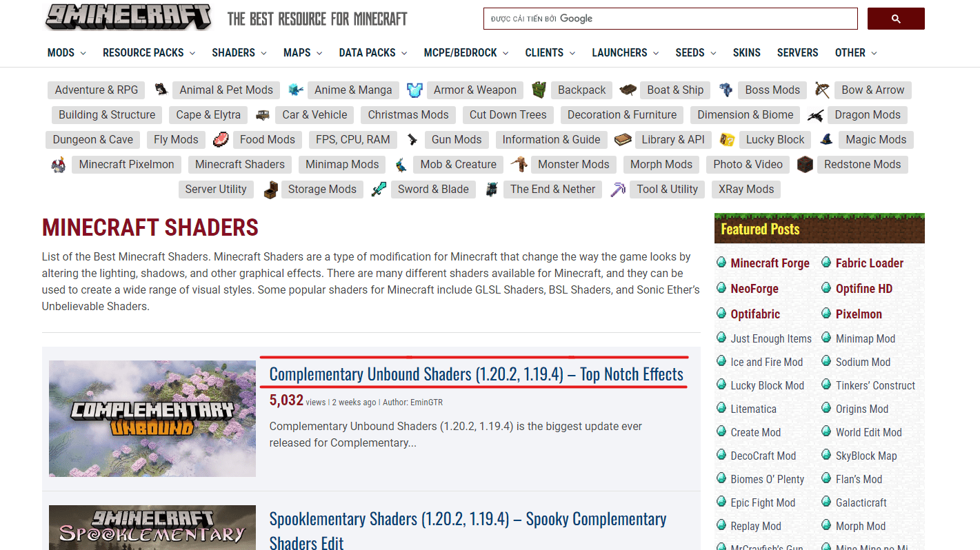Image resolution: width=980 pixels, height=550 pixels.
Task: Open Tinkers' Construct featured link
Action: (876, 385)
